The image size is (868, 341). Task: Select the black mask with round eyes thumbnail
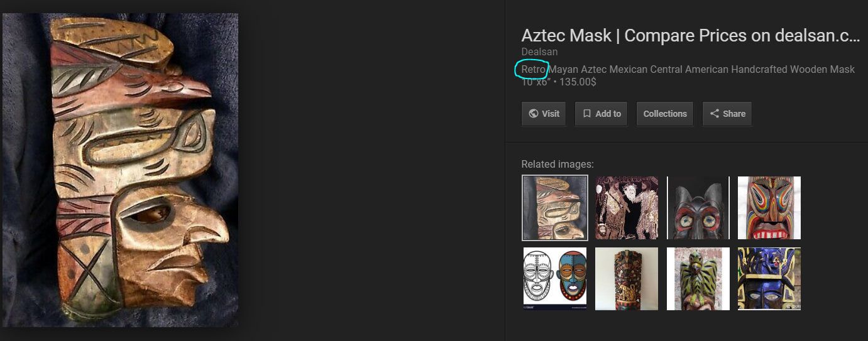[698, 208]
